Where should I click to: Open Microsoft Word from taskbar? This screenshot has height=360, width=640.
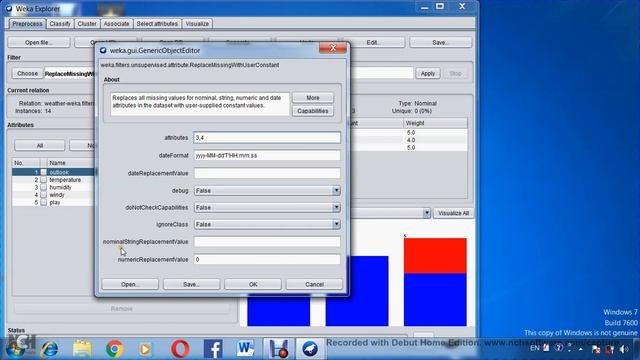point(245,349)
